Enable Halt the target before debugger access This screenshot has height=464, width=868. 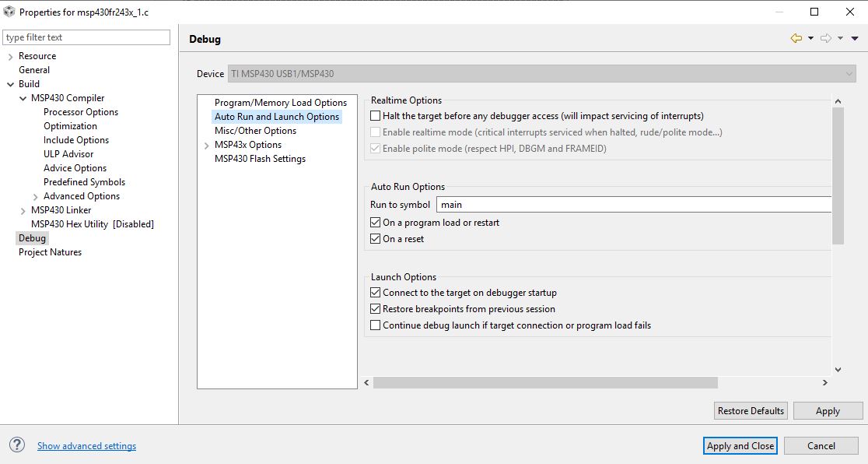(376, 116)
